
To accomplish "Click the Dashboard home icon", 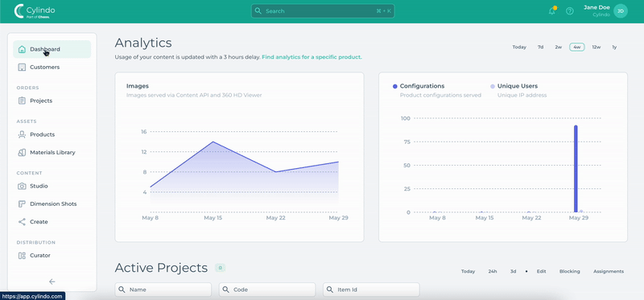I will point(23,49).
